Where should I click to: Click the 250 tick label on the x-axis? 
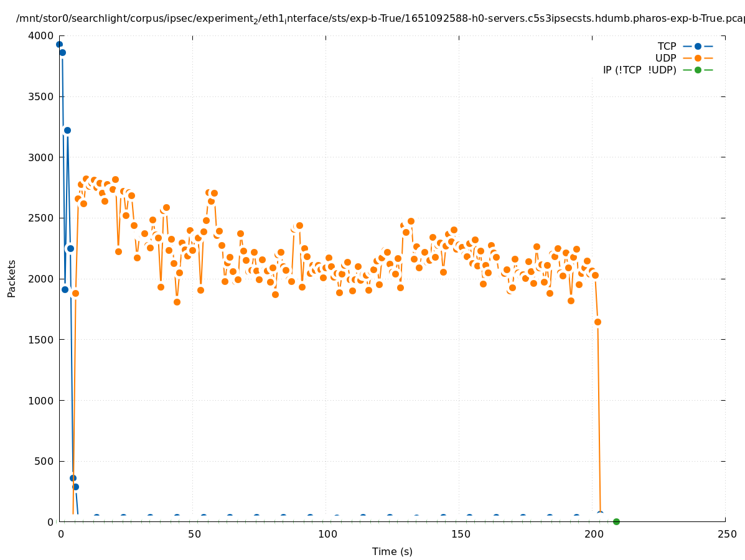726,534
